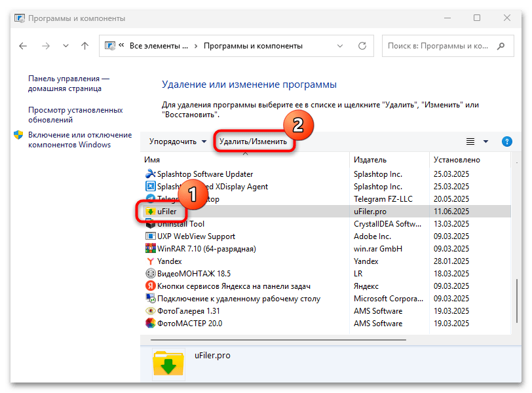The height and width of the screenshot is (393, 532).
Task: Click publisher CrystalIDEA Softw... cell
Action: coord(387,224)
